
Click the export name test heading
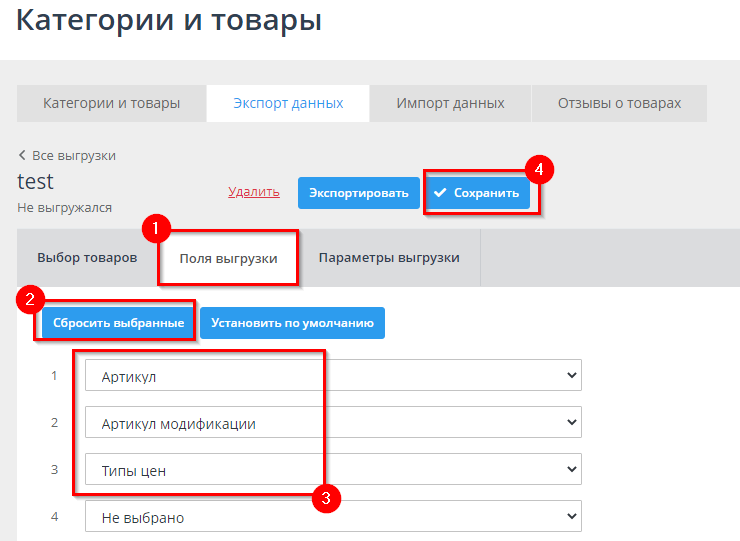click(x=36, y=182)
